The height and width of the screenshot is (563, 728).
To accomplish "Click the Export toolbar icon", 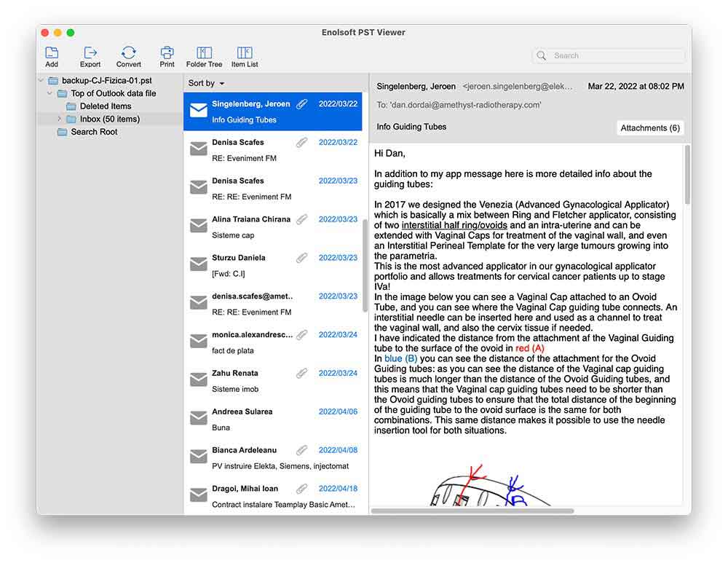I will (x=90, y=53).
